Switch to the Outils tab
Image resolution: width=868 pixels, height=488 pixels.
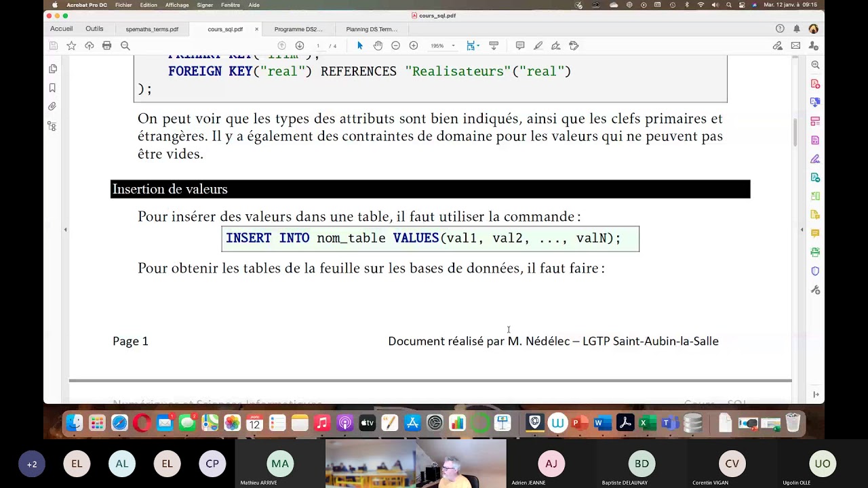click(94, 29)
